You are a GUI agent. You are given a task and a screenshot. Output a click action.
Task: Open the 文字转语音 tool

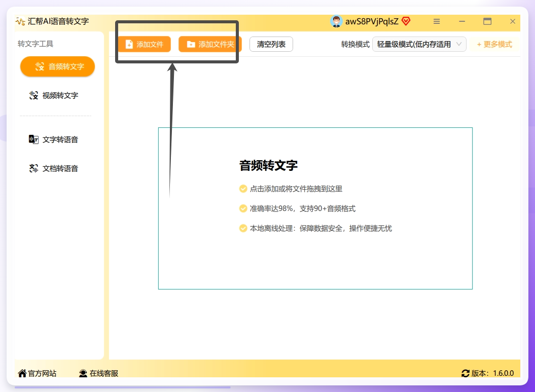[54, 139]
